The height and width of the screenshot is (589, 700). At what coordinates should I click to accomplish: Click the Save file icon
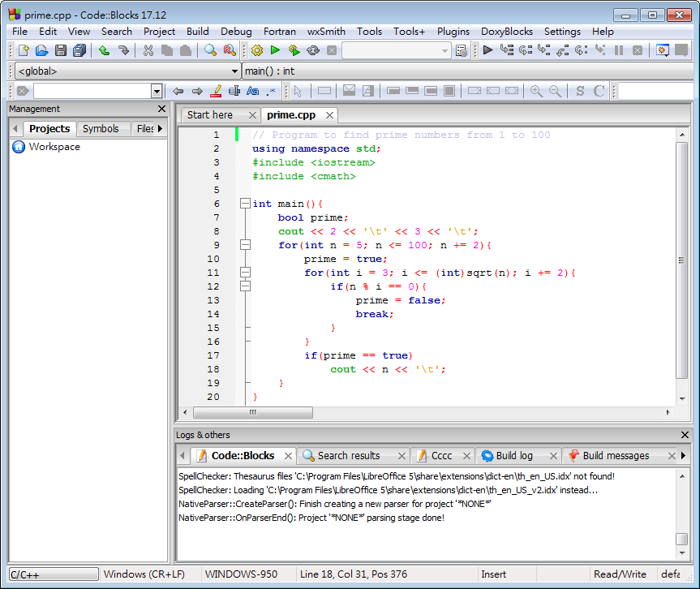pos(61,50)
